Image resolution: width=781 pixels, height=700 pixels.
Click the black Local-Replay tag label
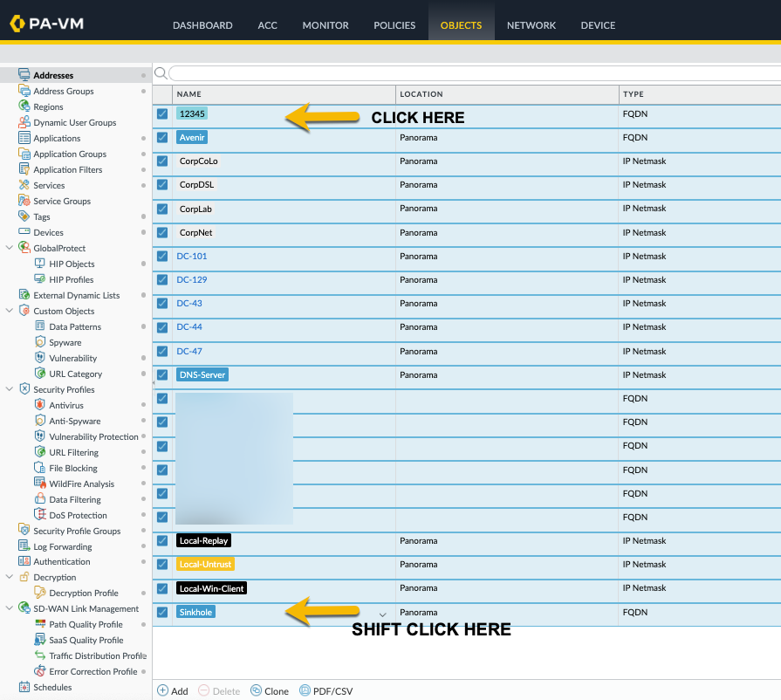click(203, 540)
